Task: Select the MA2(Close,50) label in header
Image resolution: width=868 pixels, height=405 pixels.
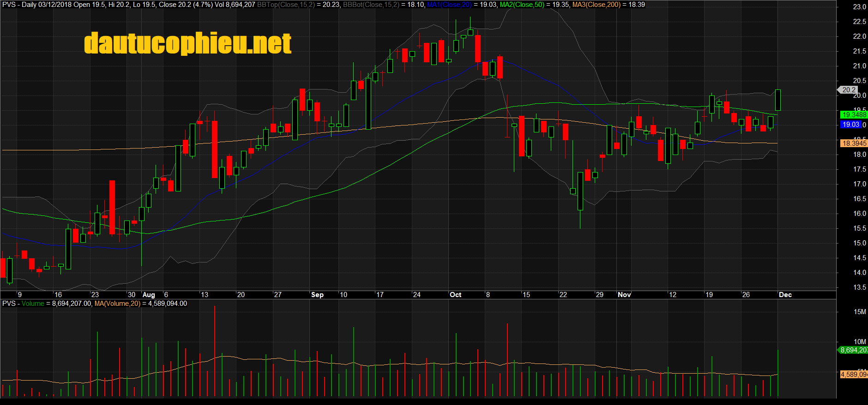Action: pyautogui.click(x=522, y=5)
